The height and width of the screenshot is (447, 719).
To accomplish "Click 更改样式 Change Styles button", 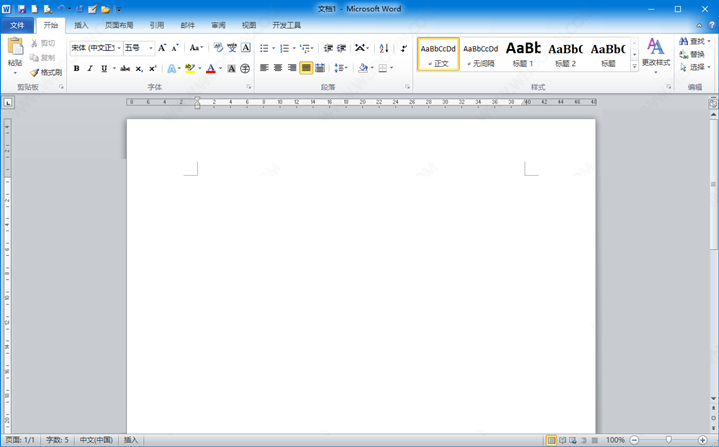I will (x=656, y=56).
